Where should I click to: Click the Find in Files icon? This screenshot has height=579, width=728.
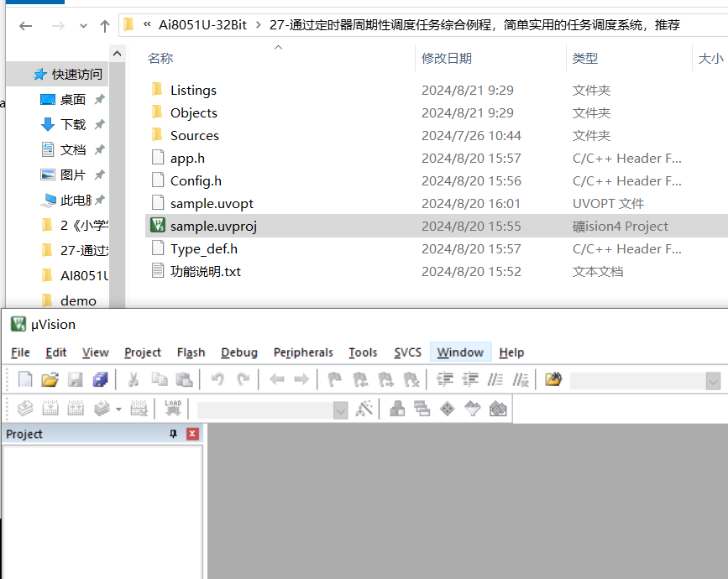pyautogui.click(x=553, y=379)
